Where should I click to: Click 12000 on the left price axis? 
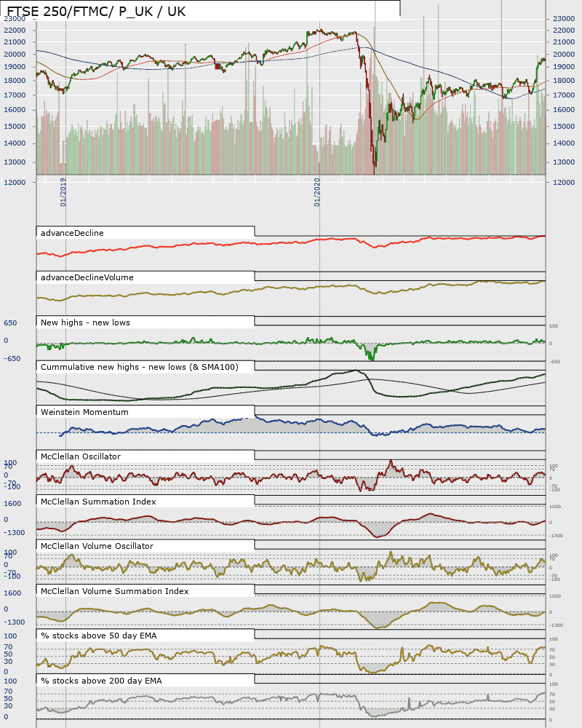15,183
